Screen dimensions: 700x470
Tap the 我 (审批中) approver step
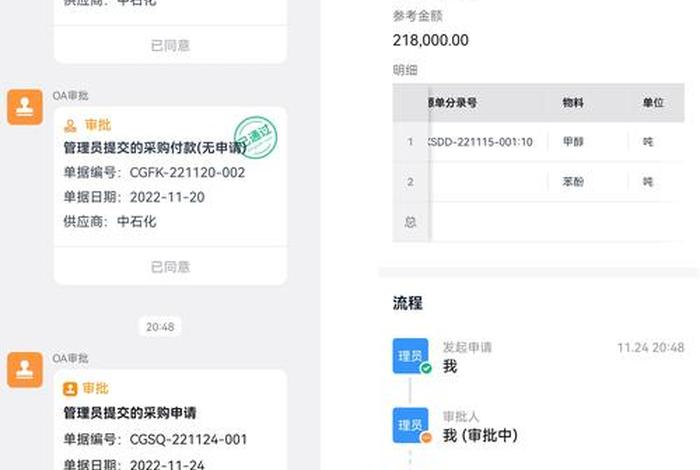(480, 436)
